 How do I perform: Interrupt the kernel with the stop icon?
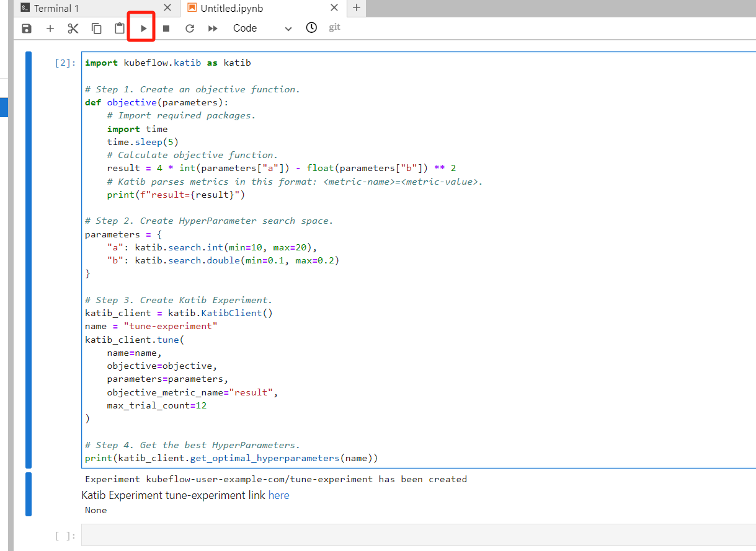166,29
